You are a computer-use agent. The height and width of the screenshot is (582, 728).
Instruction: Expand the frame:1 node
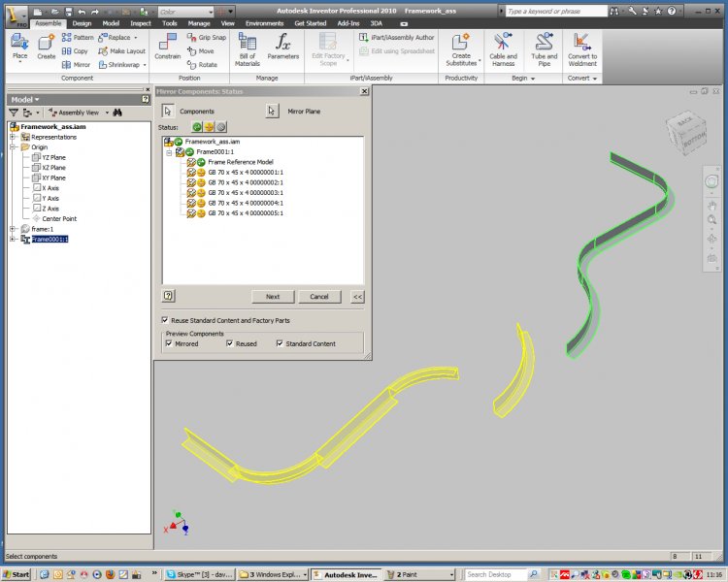13,229
